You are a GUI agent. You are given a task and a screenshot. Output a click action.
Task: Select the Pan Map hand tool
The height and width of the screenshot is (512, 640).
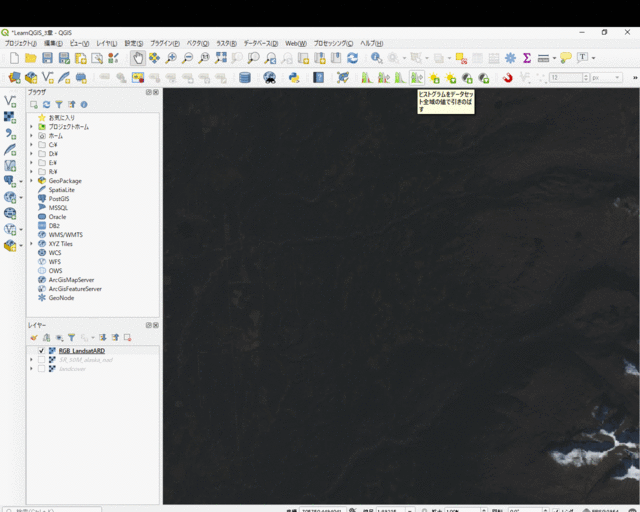coord(138,59)
